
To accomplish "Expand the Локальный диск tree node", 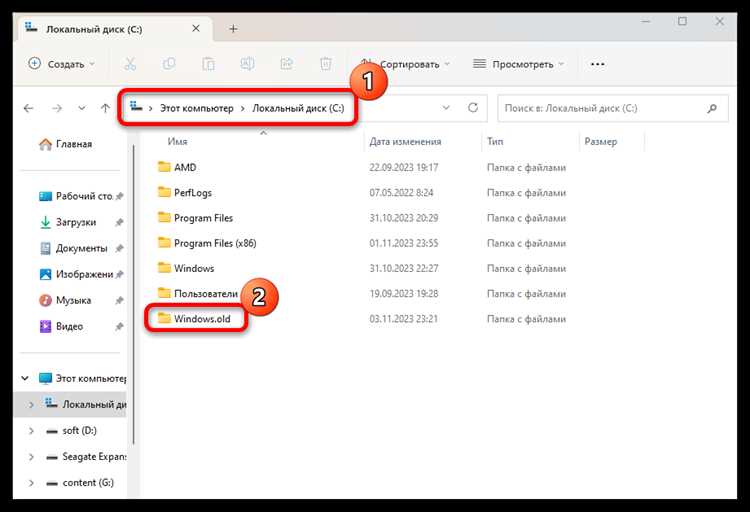I will click(31, 405).
